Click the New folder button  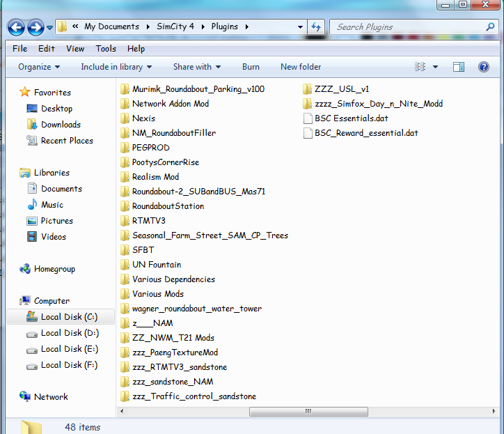coord(301,67)
